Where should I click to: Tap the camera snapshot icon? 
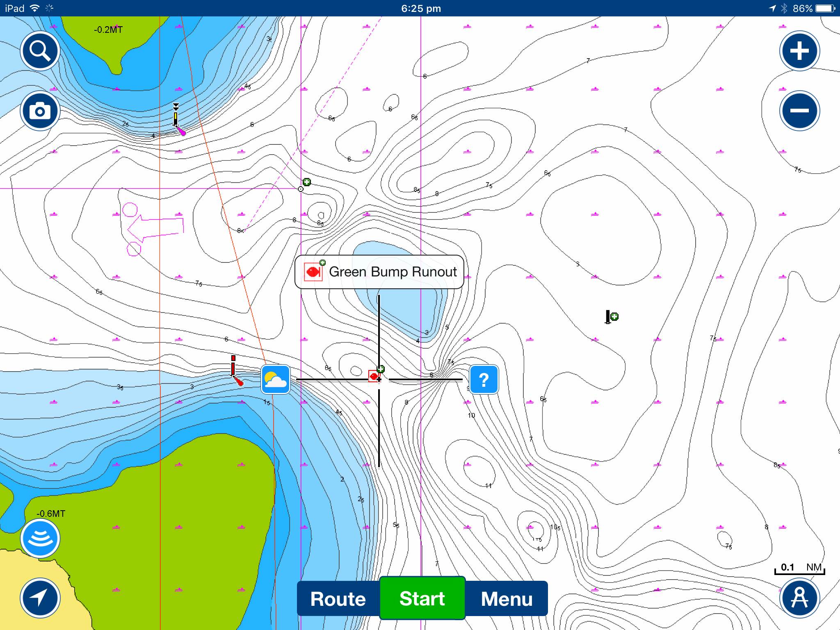pos(40,111)
